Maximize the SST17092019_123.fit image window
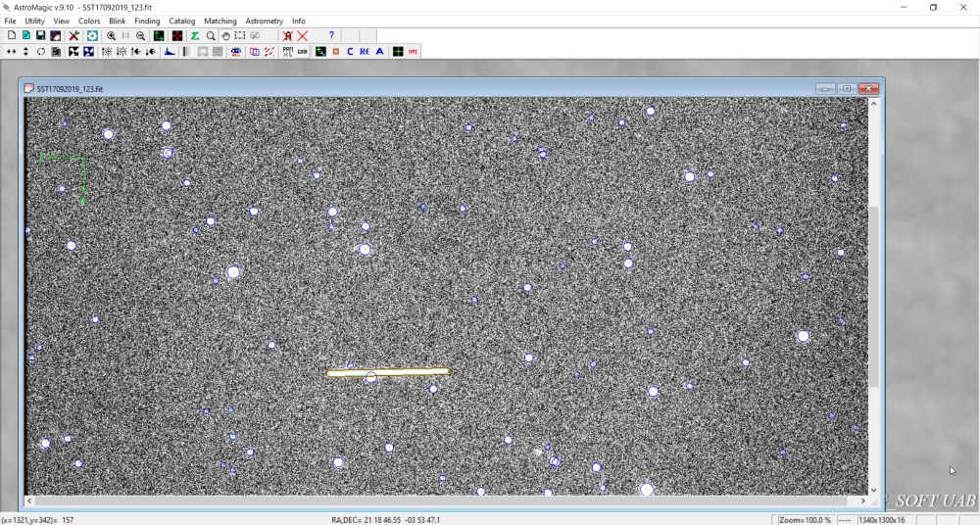The height and width of the screenshot is (525, 980). coord(847,88)
